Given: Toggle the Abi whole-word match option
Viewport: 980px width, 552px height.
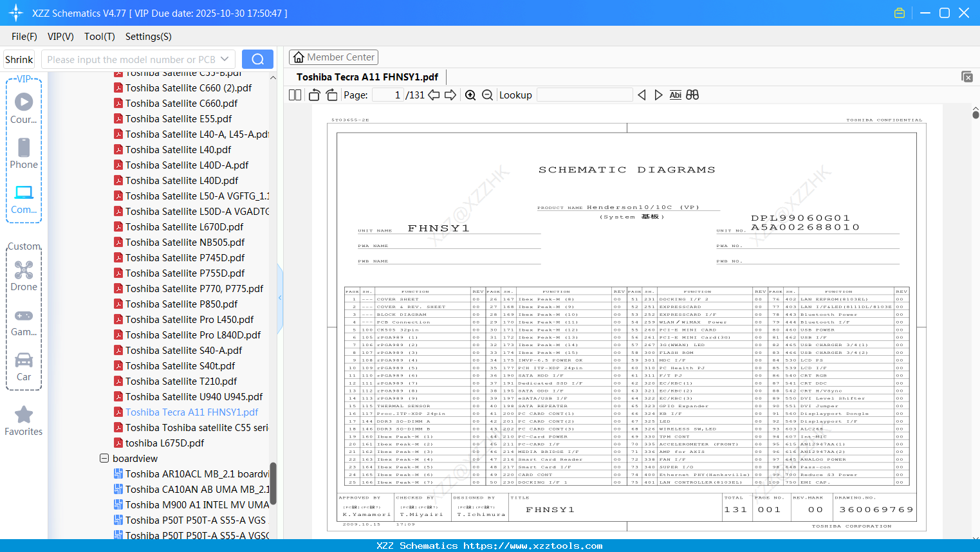Looking at the screenshot, I should coord(675,95).
